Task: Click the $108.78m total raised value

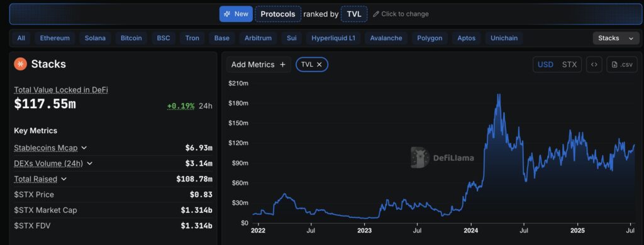Action: (x=194, y=179)
